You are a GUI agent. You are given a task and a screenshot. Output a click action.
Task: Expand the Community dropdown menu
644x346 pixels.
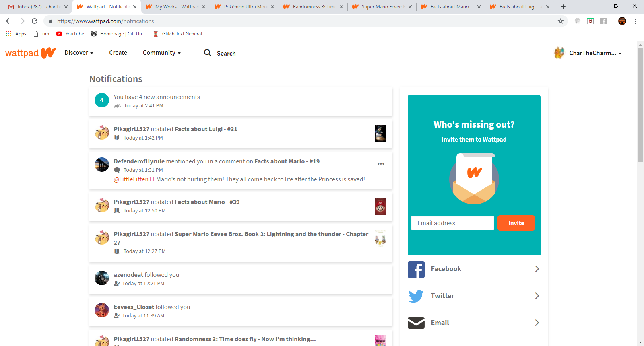click(x=161, y=53)
